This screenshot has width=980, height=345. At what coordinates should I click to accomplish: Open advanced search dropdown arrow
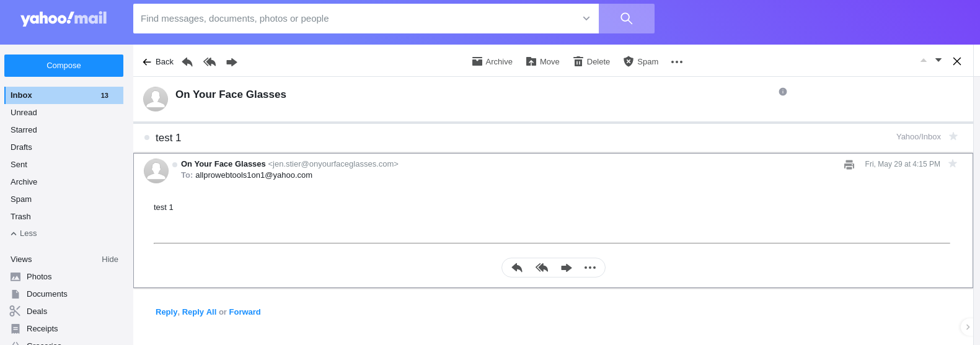click(x=586, y=19)
